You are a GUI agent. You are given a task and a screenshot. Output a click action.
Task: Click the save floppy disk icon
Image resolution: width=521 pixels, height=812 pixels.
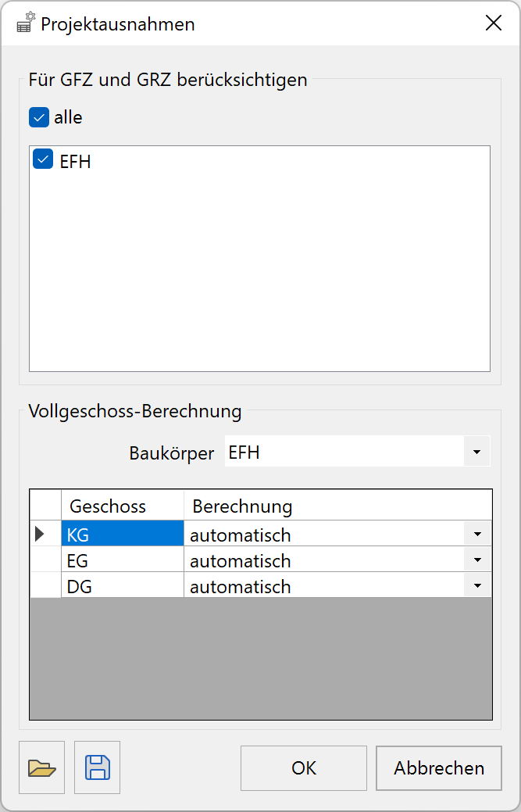coord(98,767)
